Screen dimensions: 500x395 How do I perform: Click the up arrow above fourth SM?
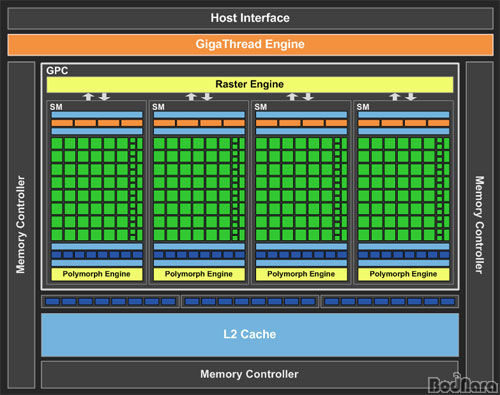(395, 97)
